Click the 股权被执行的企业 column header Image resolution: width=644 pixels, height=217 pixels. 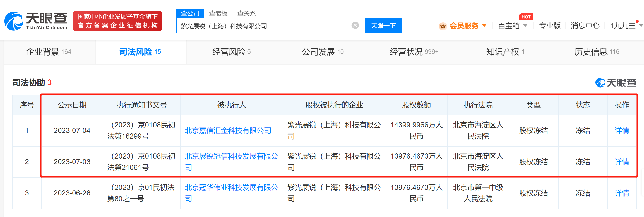coord(334,105)
